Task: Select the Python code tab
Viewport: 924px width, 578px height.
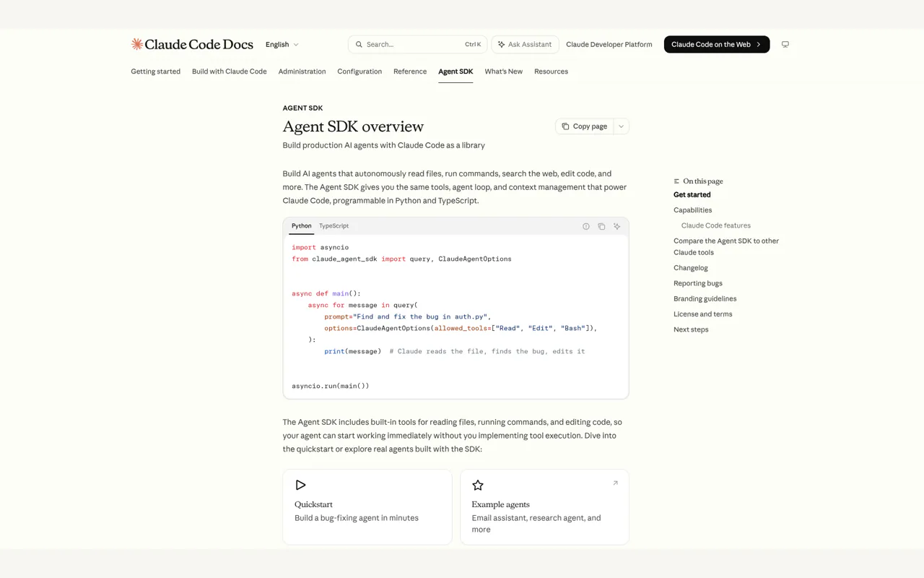Action: pos(302,226)
